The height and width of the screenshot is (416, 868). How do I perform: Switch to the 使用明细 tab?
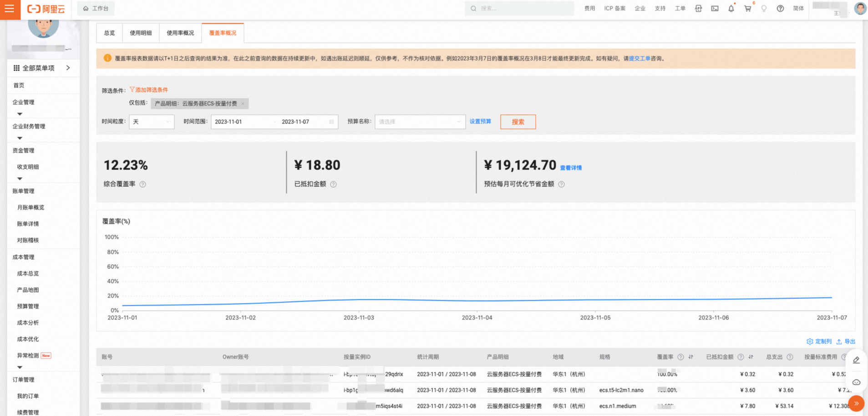coord(141,33)
